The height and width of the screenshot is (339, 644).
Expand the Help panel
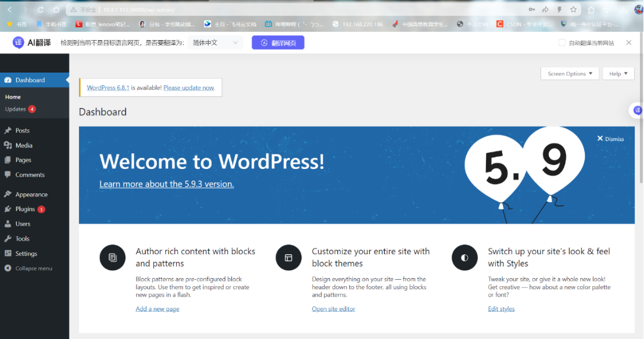click(618, 74)
